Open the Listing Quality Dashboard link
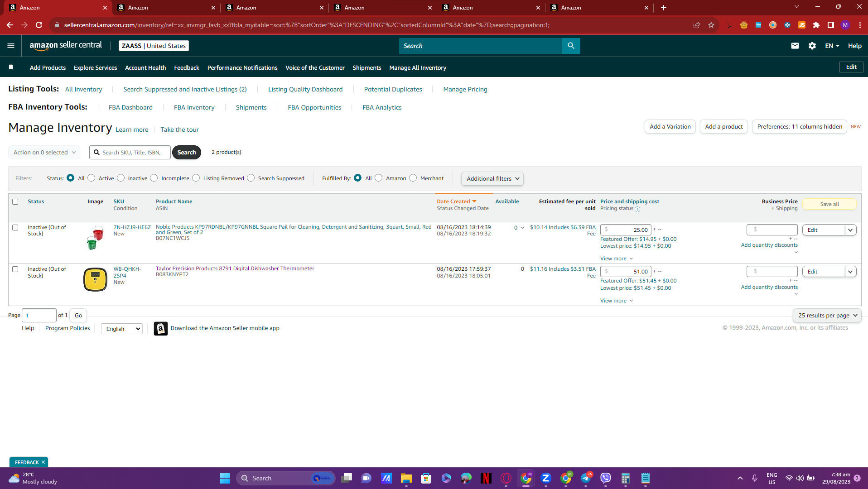Image resolution: width=868 pixels, height=489 pixels. 305,89
